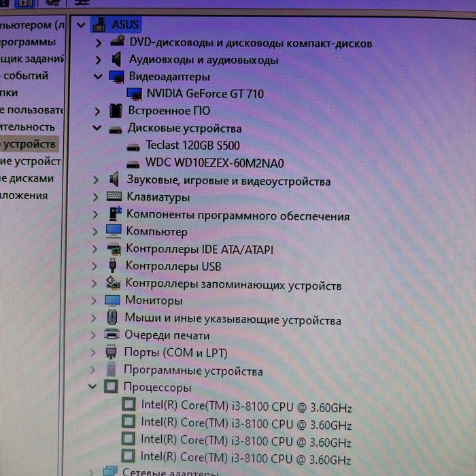Image resolution: width=476 pixels, height=476 pixels.
Task: Expand the Встроенное ПО node
Action: 97,112
